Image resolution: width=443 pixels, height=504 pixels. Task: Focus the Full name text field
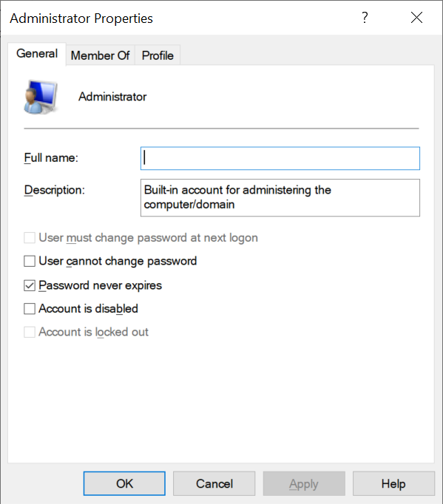coord(280,158)
